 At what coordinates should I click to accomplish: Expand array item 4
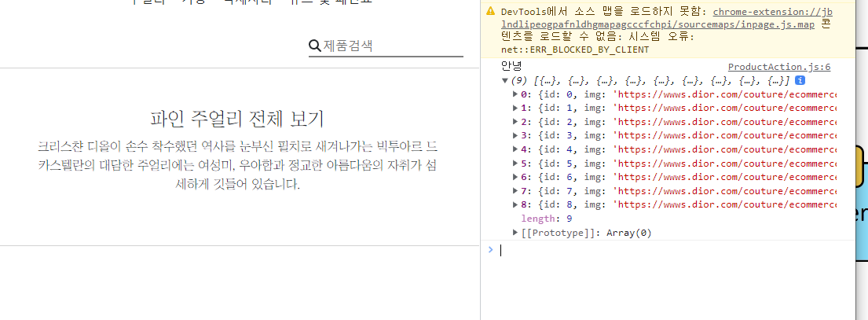click(516, 149)
